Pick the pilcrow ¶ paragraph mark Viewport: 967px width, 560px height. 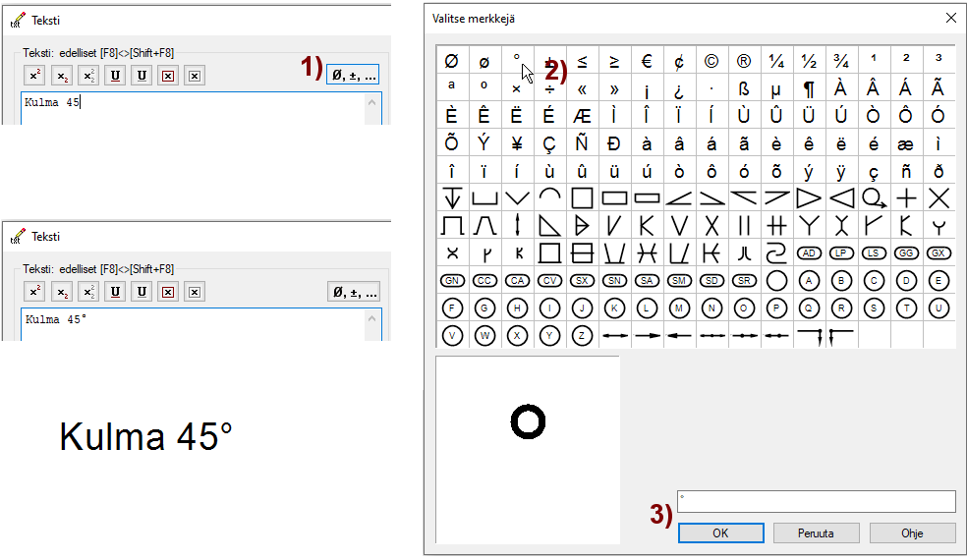click(809, 88)
